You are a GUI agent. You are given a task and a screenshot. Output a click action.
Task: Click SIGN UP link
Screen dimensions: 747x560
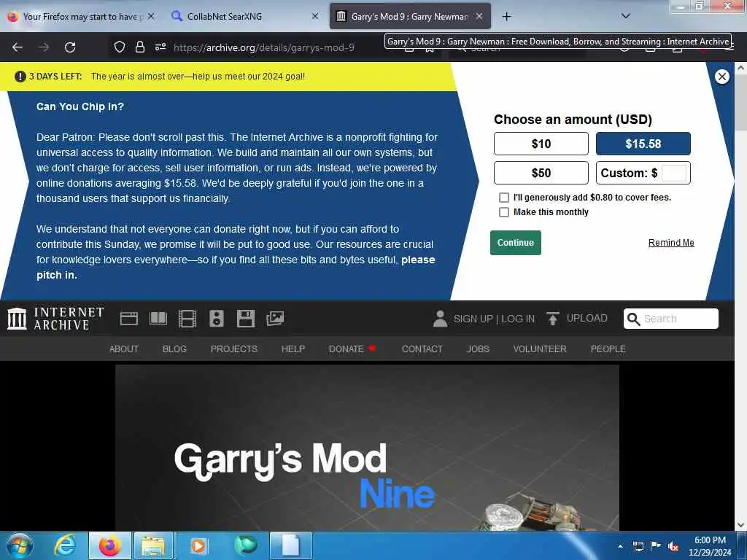tap(473, 319)
